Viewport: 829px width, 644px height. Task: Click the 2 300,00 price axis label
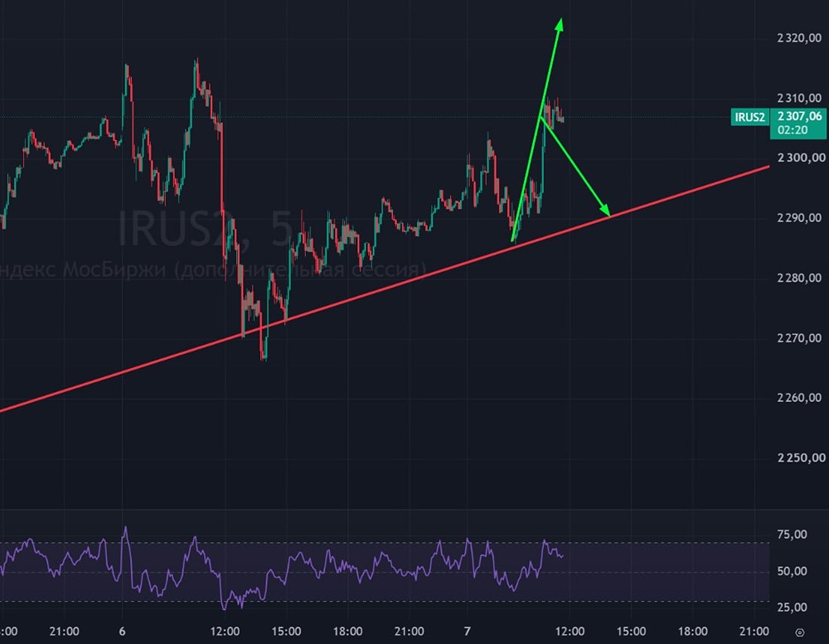801,157
